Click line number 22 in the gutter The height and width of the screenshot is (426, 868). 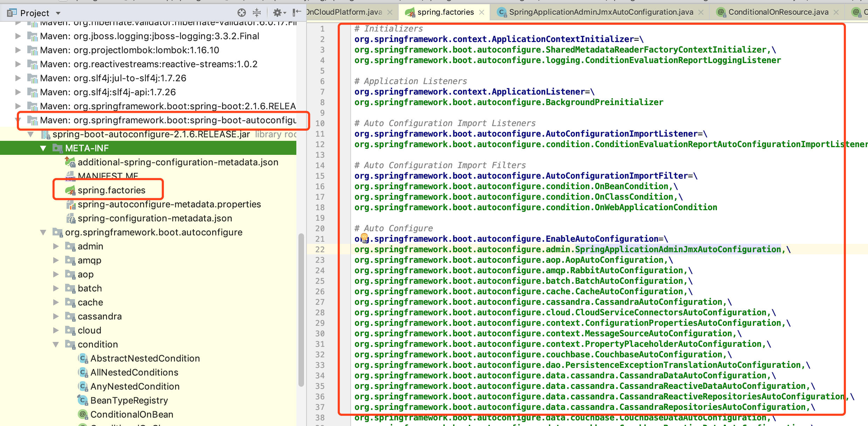[320, 249]
